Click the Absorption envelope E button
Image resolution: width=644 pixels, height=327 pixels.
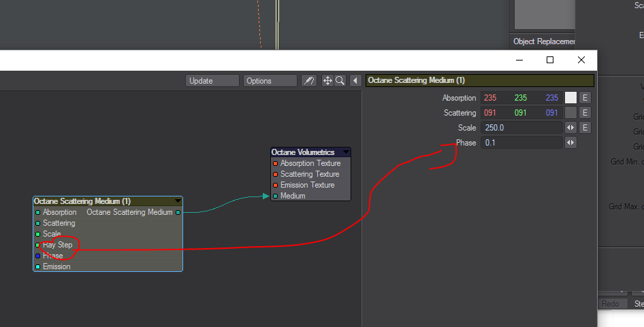point(585,98)
